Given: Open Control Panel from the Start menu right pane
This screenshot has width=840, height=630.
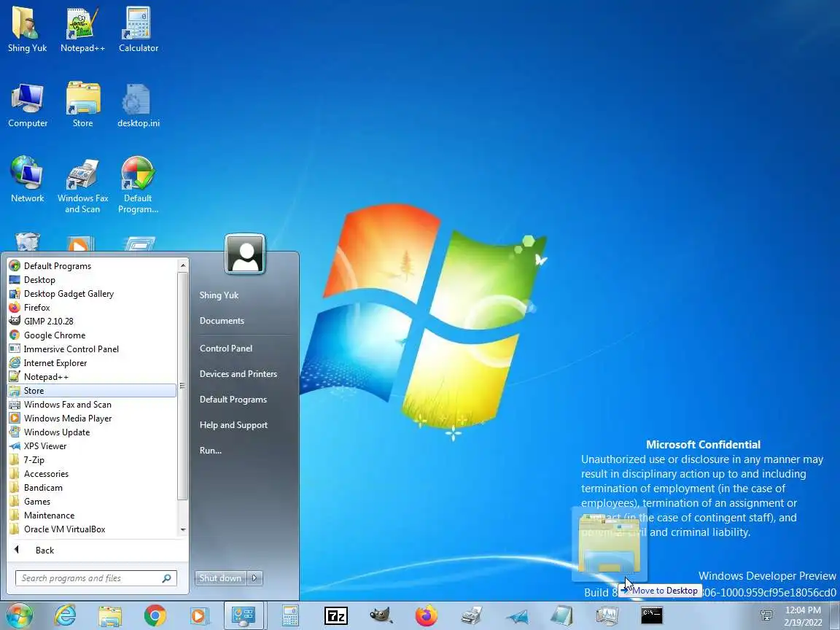Looking at the screenshot, I should (226, 349).
